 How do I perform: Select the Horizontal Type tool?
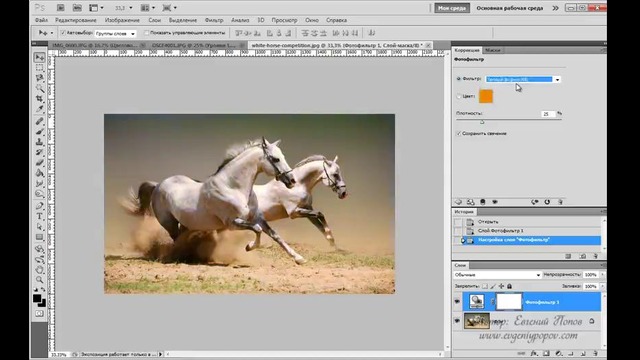click(40, 216)
